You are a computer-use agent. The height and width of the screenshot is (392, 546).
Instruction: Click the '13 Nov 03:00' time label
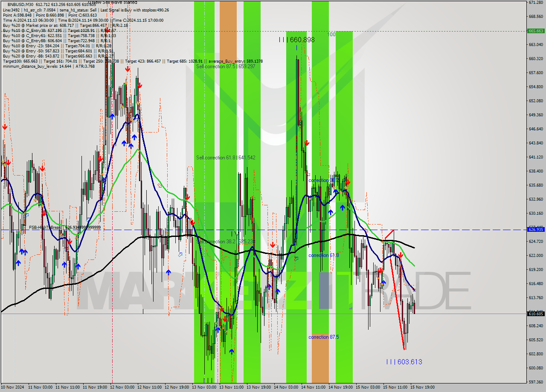pos(204,387)
